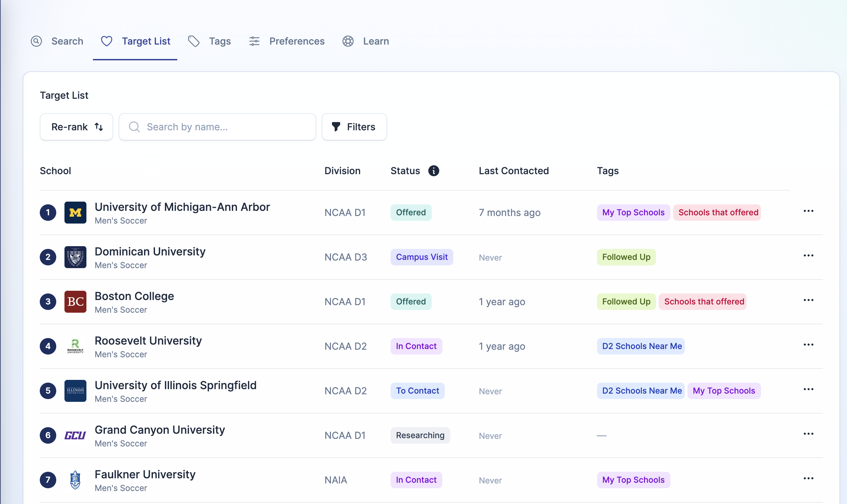
Task: Click Followed Up tag on Dominican row
Action: click(626, 257)
